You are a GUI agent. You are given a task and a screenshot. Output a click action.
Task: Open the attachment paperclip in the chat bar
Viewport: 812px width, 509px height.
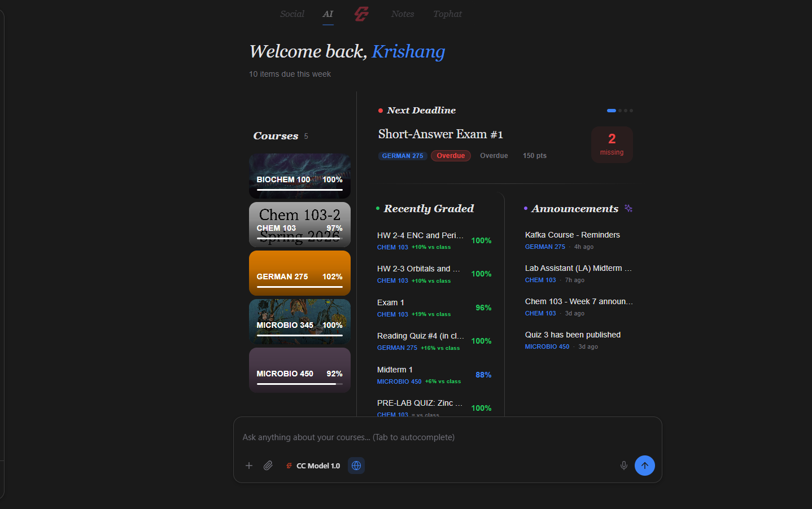(268, 466)
